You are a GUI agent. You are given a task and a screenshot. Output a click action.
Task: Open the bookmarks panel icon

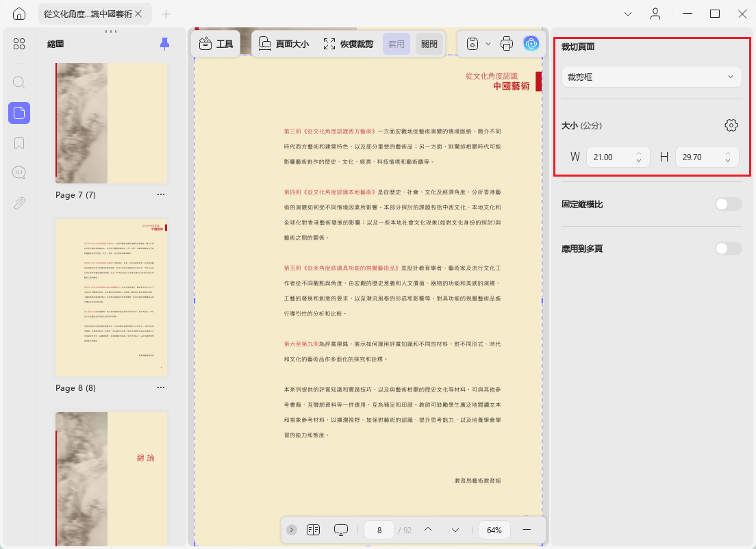18,143
